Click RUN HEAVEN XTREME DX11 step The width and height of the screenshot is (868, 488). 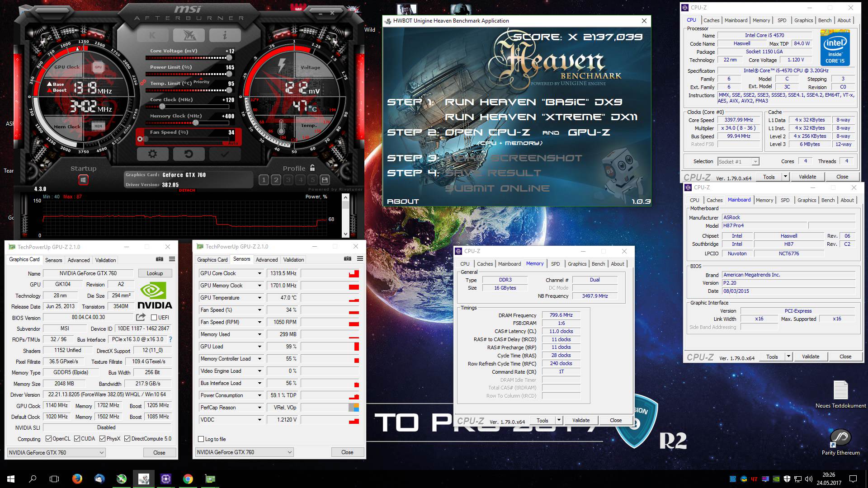click(x=541, y=117)
